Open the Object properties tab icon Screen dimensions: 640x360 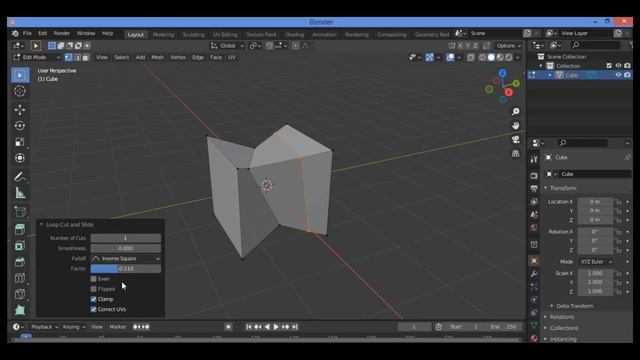534,261
